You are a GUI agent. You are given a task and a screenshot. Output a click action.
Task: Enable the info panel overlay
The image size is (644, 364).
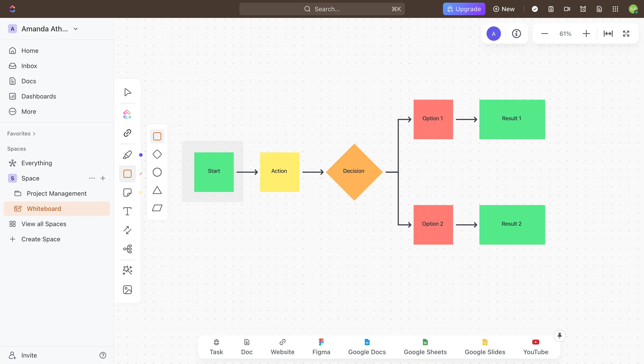point(516,33)
